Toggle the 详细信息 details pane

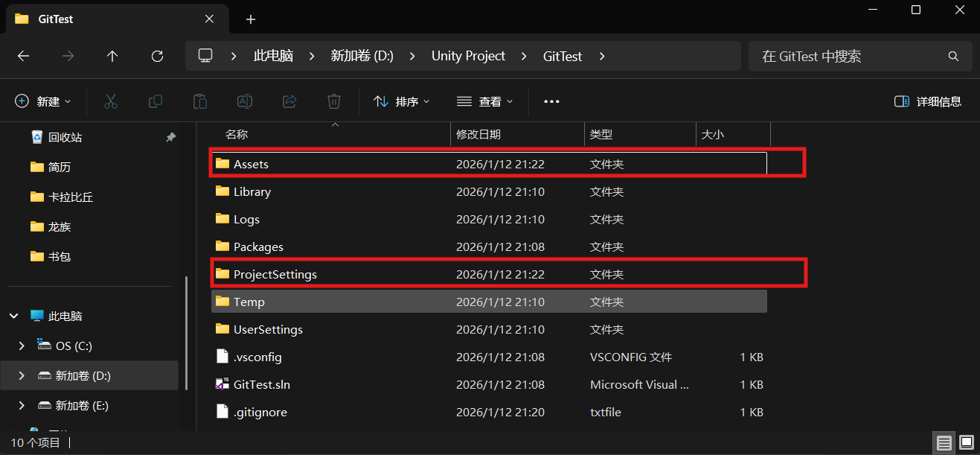tap(928, 101)
